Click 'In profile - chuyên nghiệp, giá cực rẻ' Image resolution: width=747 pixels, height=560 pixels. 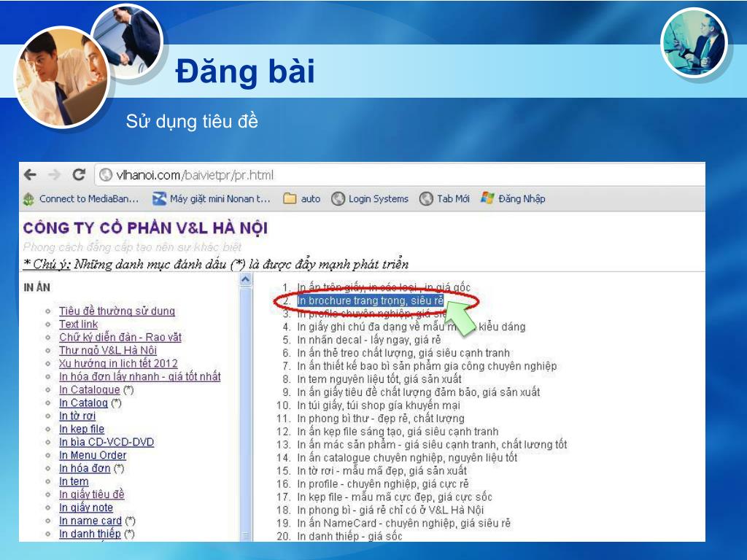[x=383, y=484]
